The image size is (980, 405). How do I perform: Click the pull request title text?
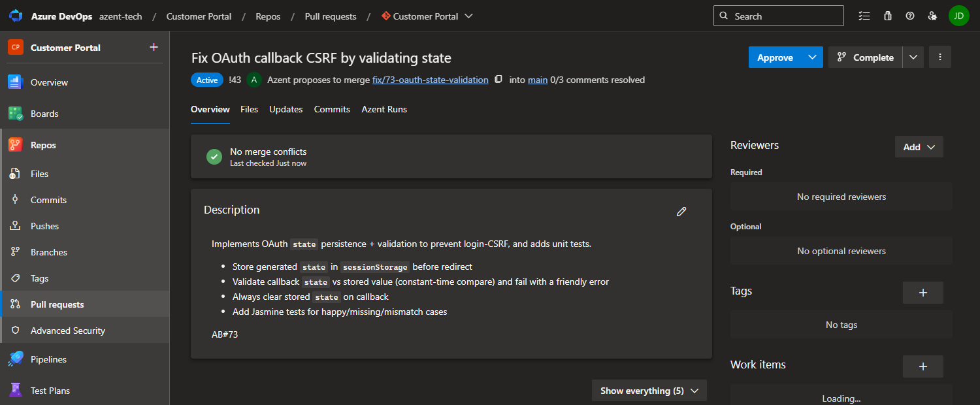pos(321,58)
